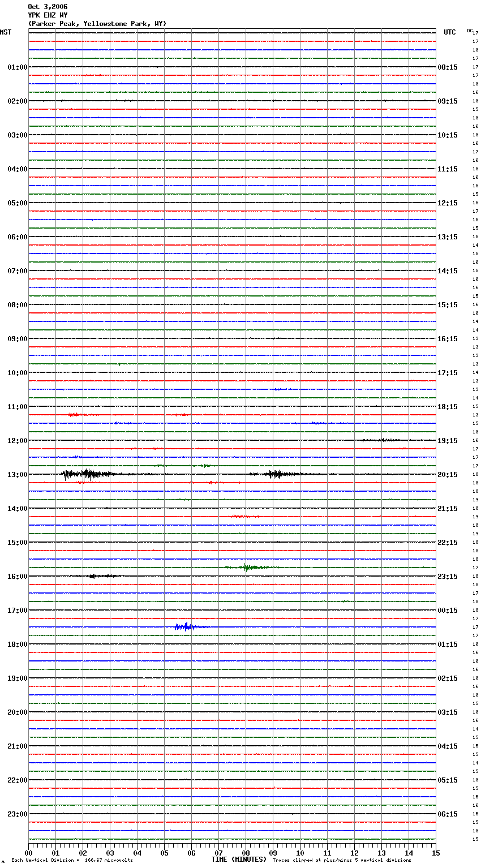Select the 17:00 MST row label
Image resolution: width=481 pixels, height=868 pixels.
18,611
